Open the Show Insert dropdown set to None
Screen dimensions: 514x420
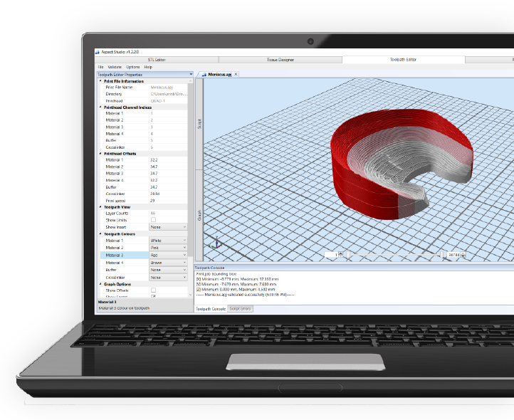(x=168, y=227)
